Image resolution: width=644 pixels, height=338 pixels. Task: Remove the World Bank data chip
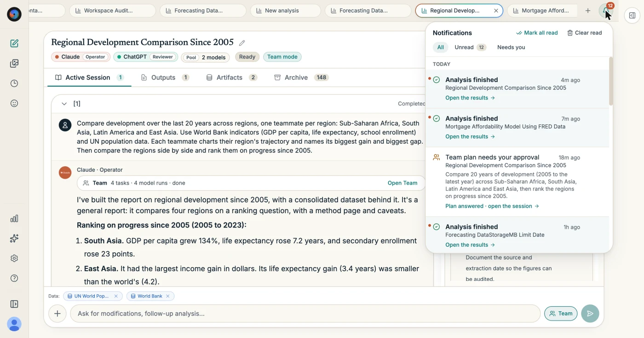tap(168, 296)
